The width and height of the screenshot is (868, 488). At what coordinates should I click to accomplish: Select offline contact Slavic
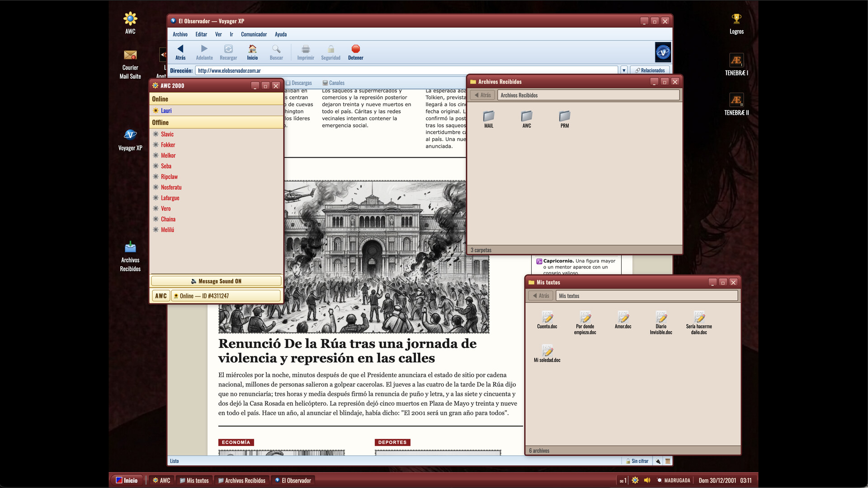pos(216,134)
